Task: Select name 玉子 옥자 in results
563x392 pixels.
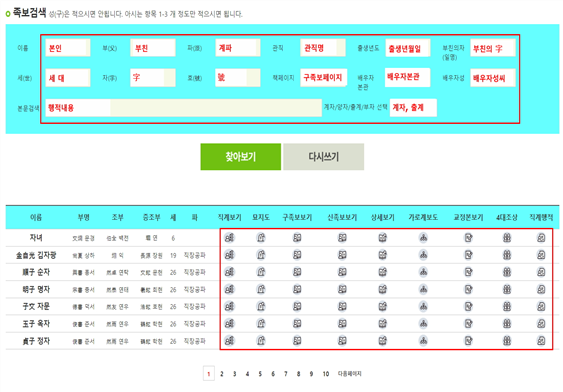Action: pyautogui.click(x=36, y=324)
